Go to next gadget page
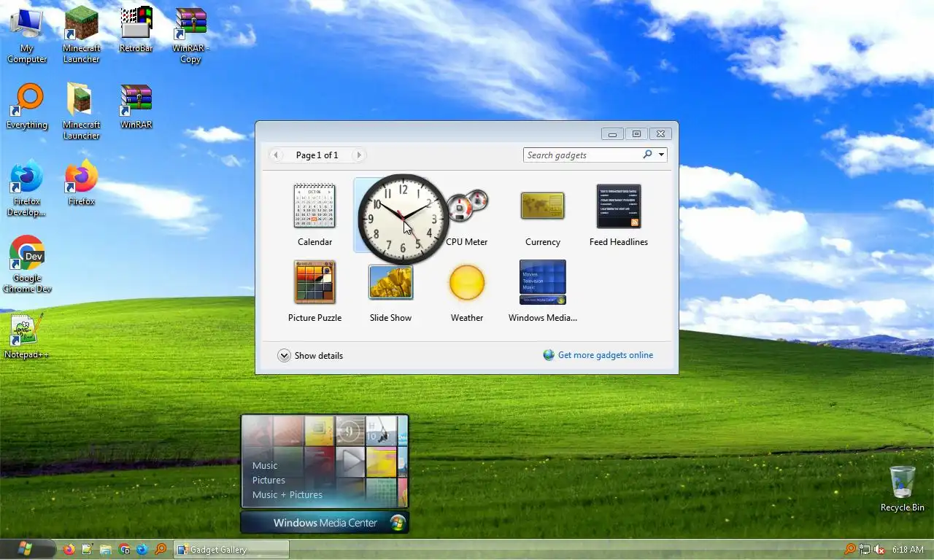The image size is (934, 560). [x=358, y=155]
